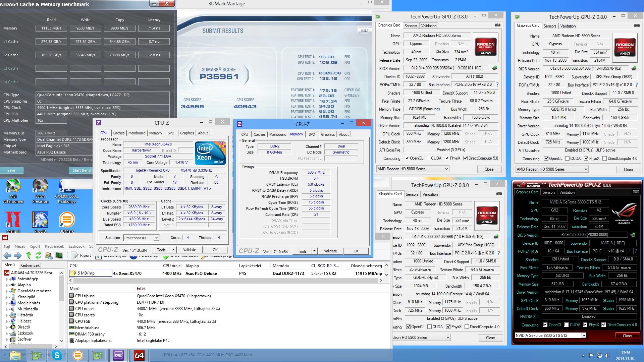Click OK button in CPU-Z Memory window

[x=356, y=251]
